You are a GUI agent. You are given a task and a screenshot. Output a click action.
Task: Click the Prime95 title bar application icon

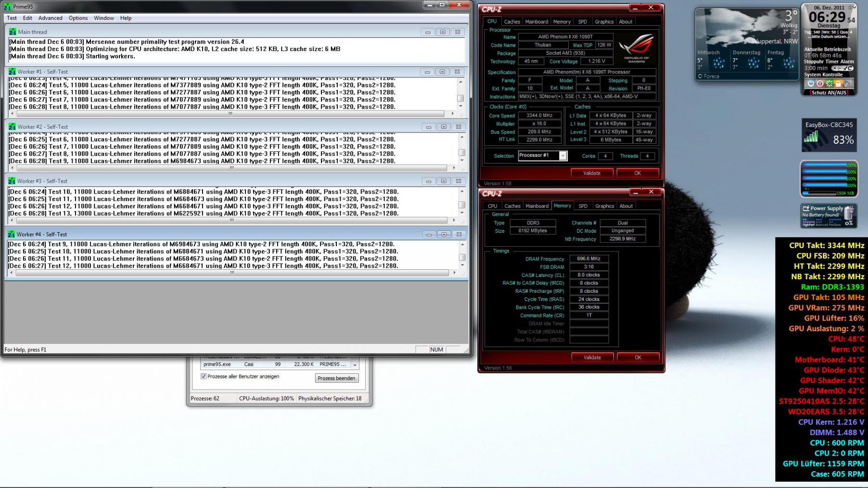click(7, 7)
